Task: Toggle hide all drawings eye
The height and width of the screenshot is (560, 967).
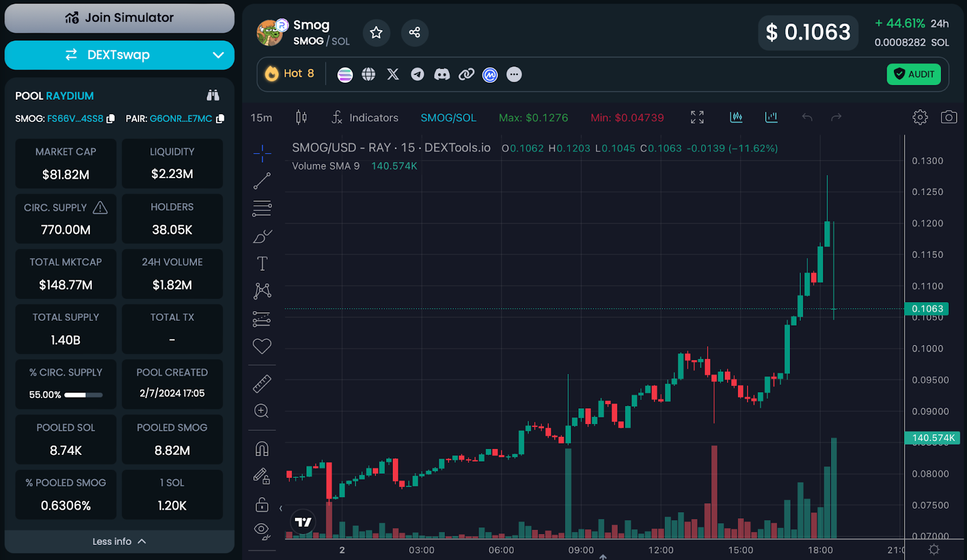Action: click(x=262, y=531)
